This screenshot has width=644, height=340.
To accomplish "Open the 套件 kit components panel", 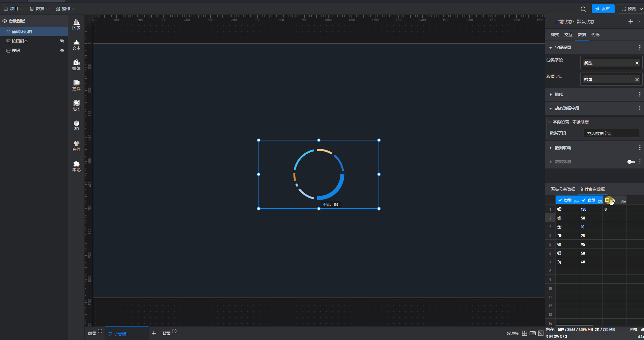I will tap(76, 146).
